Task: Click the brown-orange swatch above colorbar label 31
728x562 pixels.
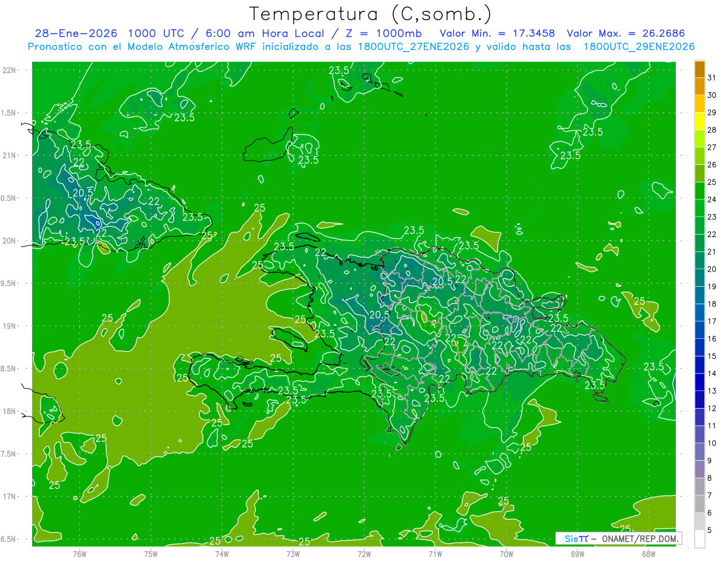Action: pos(699,70)
